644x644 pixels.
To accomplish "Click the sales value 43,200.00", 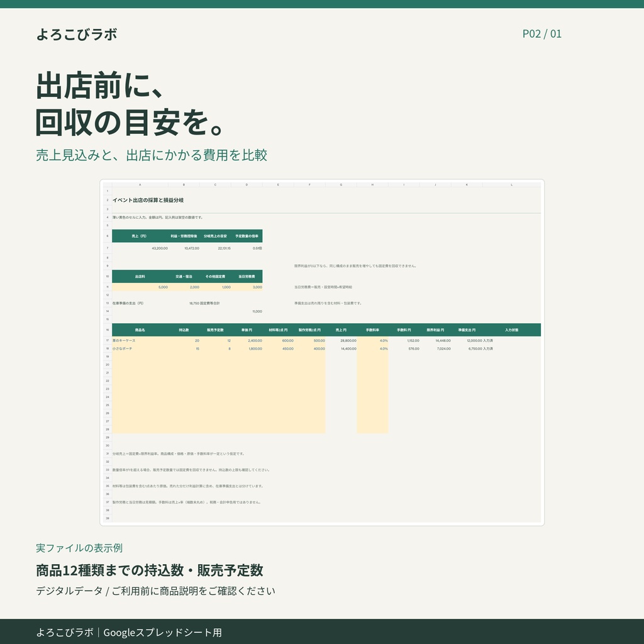I will click(160, 248).
